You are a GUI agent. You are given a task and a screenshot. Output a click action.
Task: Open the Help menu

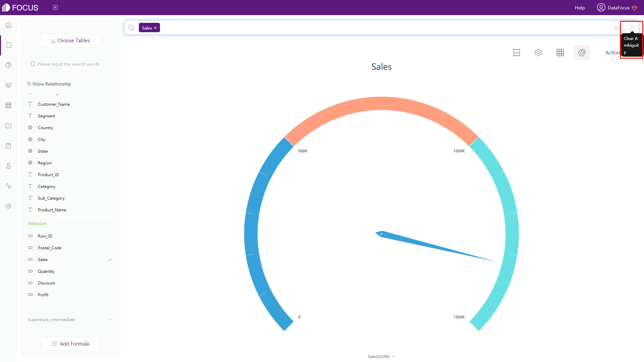coord(580,8)
